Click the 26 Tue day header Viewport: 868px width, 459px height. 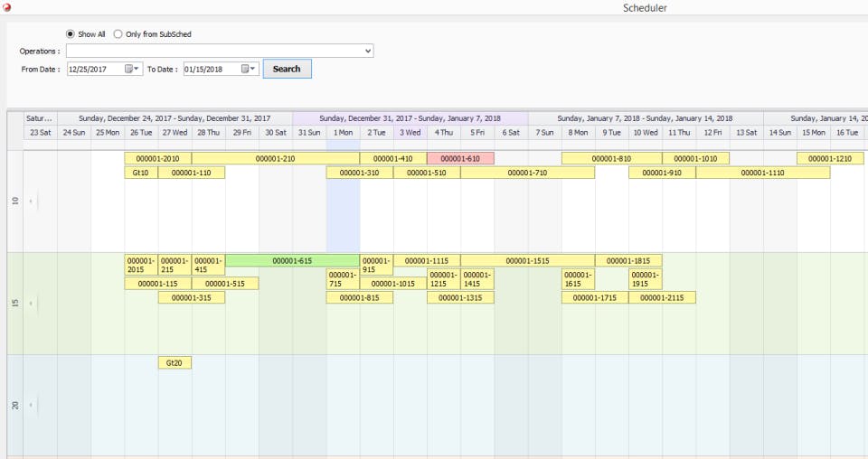click(x=141, y=133)
